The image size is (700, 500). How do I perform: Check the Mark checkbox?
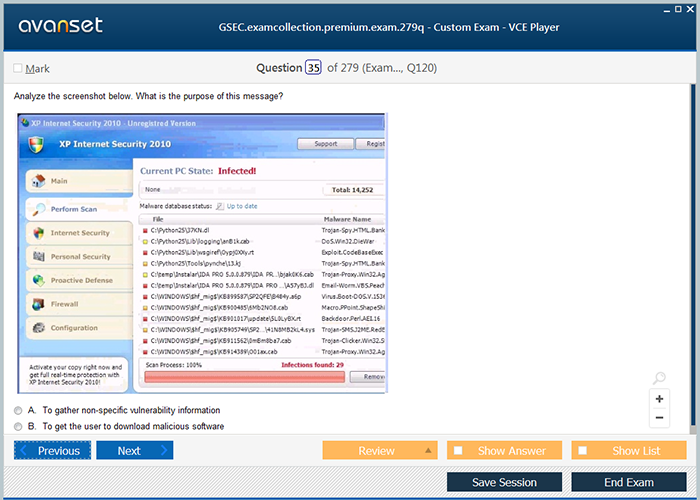[18, 68]
